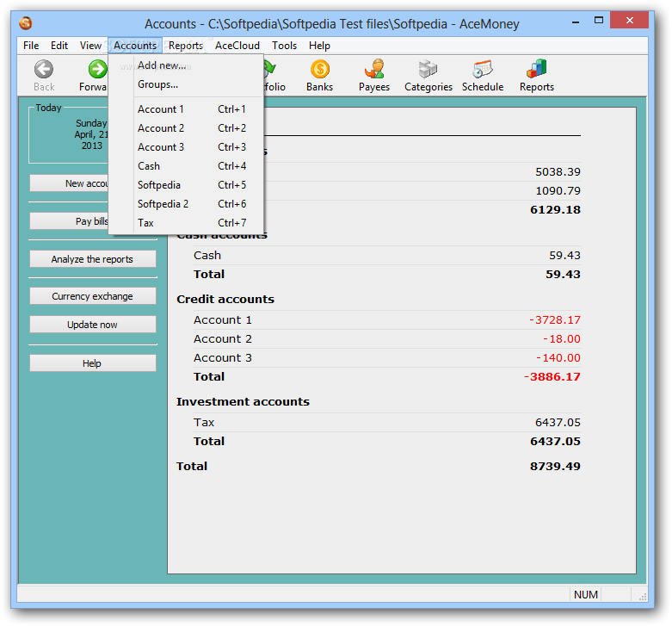Click the New account sidebar button
The image size is (672, 626).
(x=69, y=183)
